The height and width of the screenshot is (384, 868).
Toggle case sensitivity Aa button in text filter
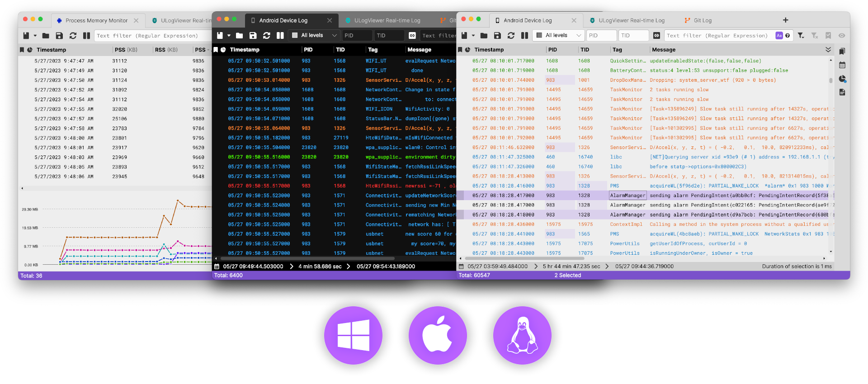pyautogui.click(x=779, y=36)
